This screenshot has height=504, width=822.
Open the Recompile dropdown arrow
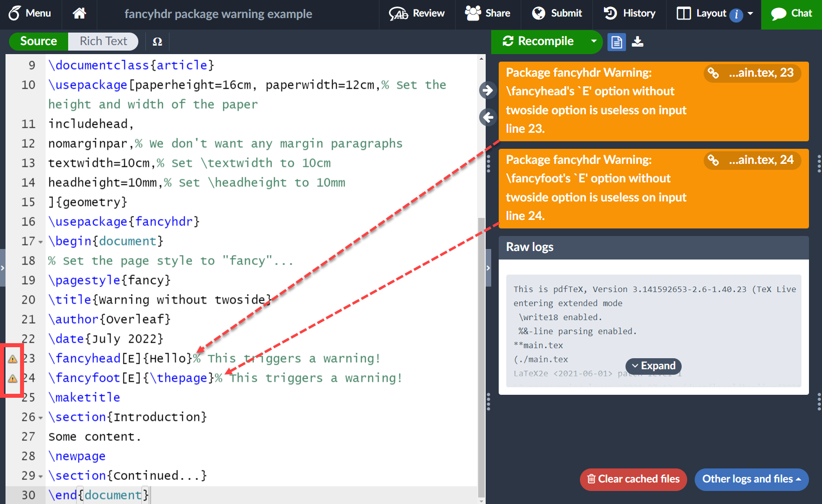coord(594,42)
